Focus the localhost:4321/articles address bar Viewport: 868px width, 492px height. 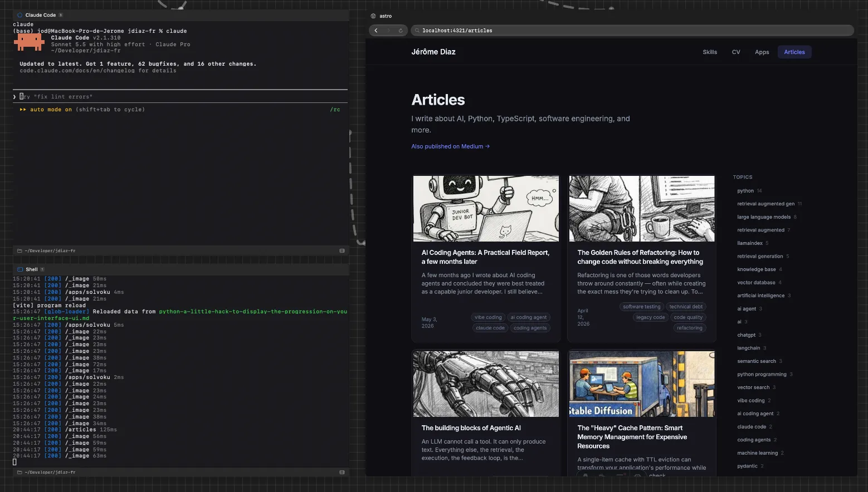[632, 31]
